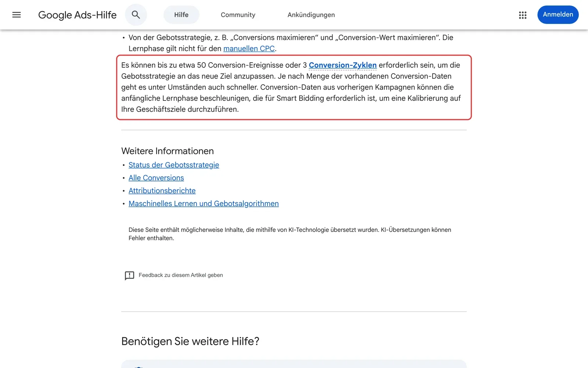The image size is (588, 368).
Task: Click the feedback speech-bubble icon
Action: pos(129,276)
